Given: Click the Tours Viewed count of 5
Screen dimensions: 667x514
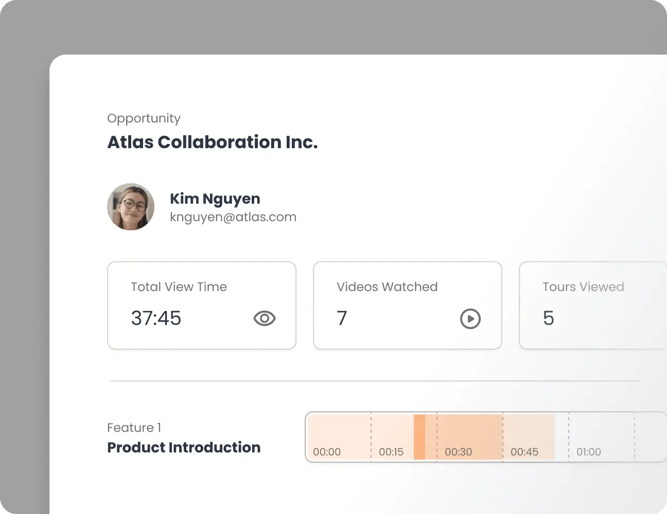Looking at the screenshot, I should coord(548,318).
